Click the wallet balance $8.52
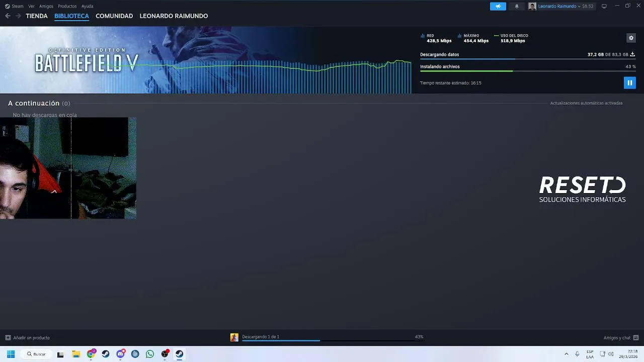The width and height of the screenshot is (644, 362). click(x=588, y=6)
